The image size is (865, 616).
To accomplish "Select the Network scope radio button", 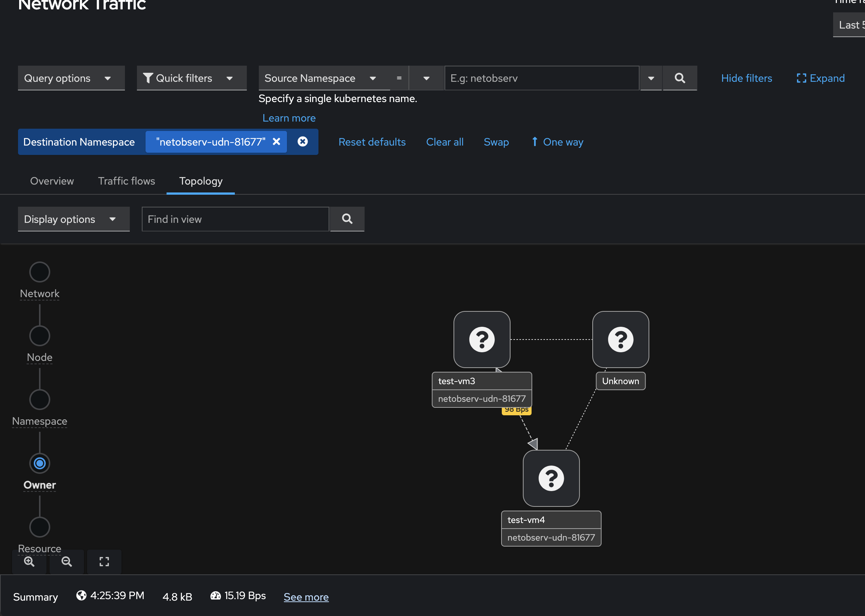I will (x=40, y=272).
